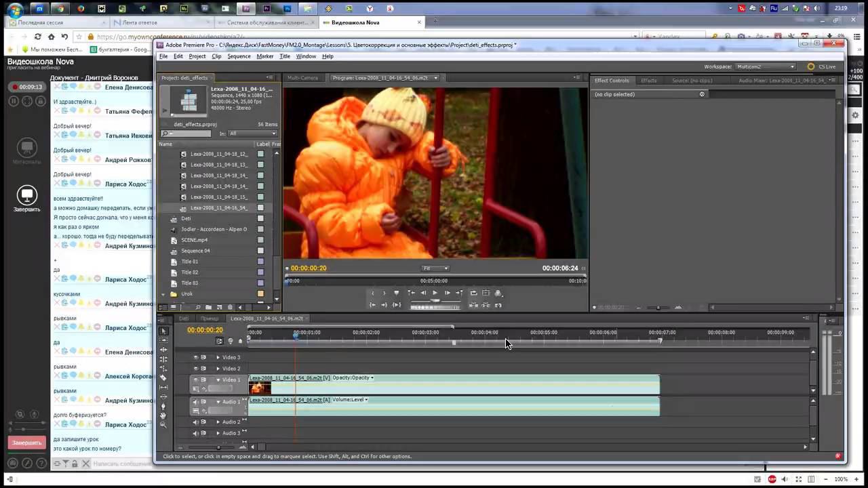Open the Workspace Multicam2 dropdown
This screenshot has width=868, height=488.
tap(766, 66)
